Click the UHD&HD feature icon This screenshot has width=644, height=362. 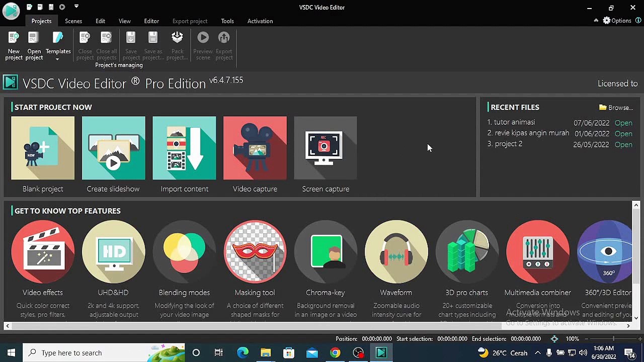113,252
